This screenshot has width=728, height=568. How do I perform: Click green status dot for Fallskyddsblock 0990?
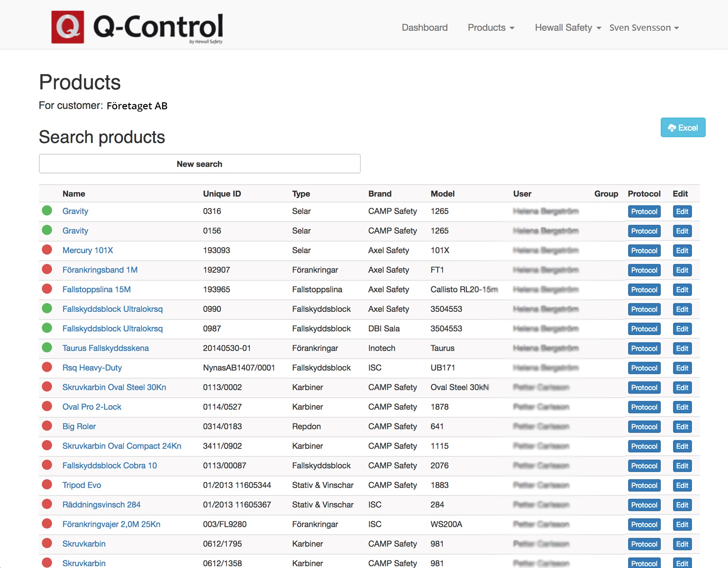47,309
